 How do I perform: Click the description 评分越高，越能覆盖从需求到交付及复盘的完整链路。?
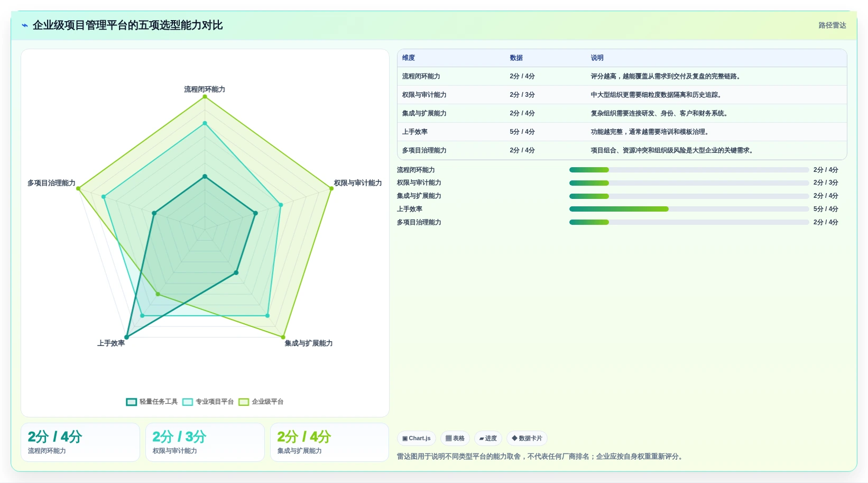pyautogui.click(x=667, y=76)
